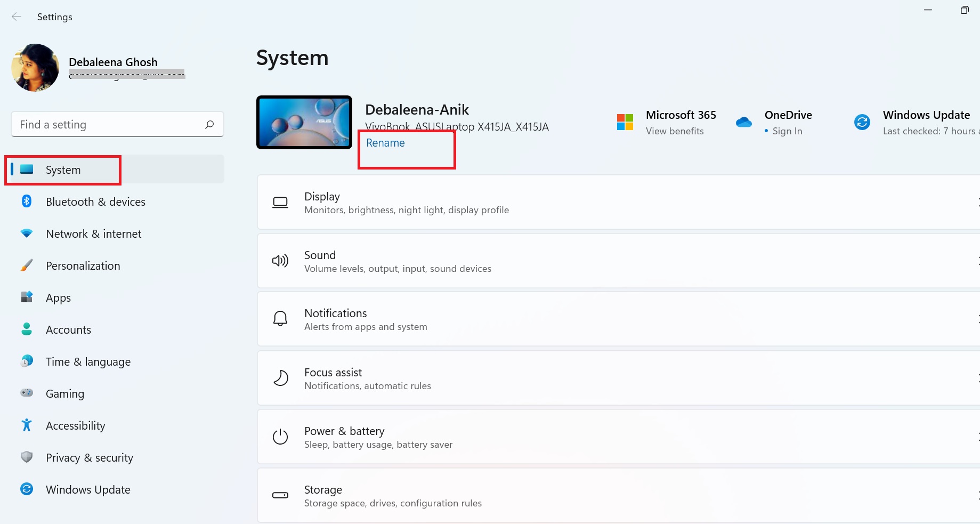Click the Display laptop icon
980x524 pixels.
pyautogui.click(x=280, y=203)
